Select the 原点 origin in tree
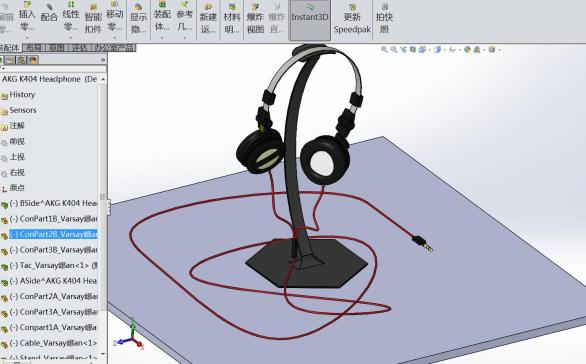This screenshot has height=364, width=586. [x=17, y=188]
